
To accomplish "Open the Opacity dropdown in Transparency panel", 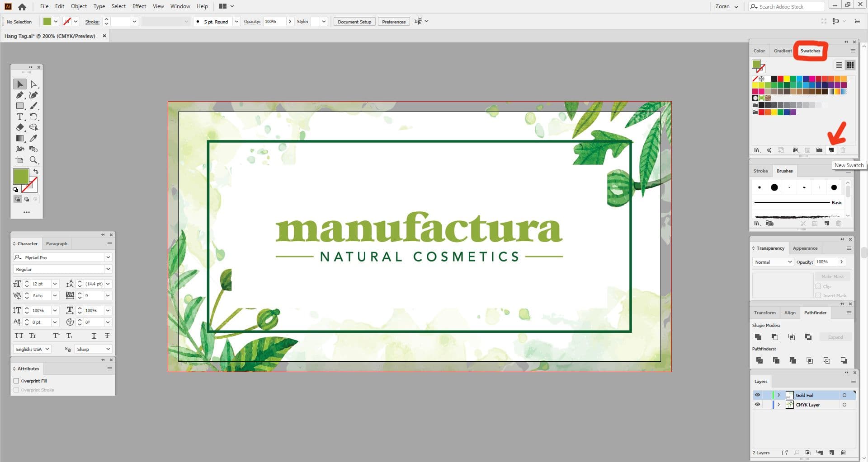I will [x=842, y=262].
